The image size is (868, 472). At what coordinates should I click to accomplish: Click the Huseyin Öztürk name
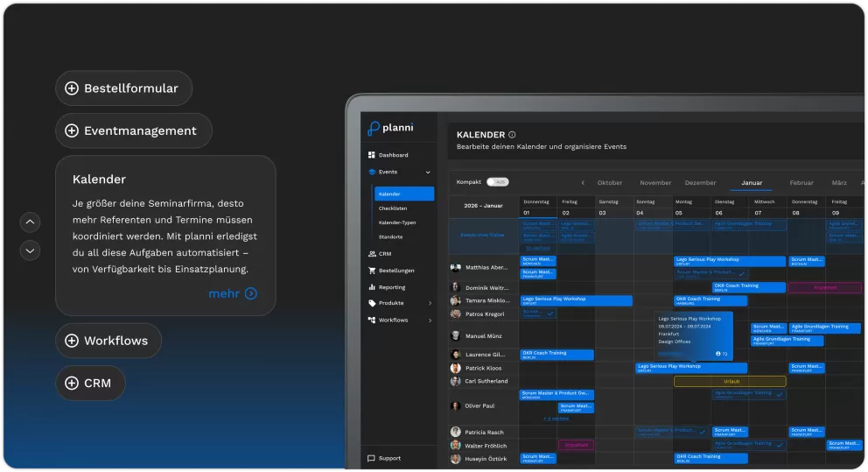click(x=486, y=459)
